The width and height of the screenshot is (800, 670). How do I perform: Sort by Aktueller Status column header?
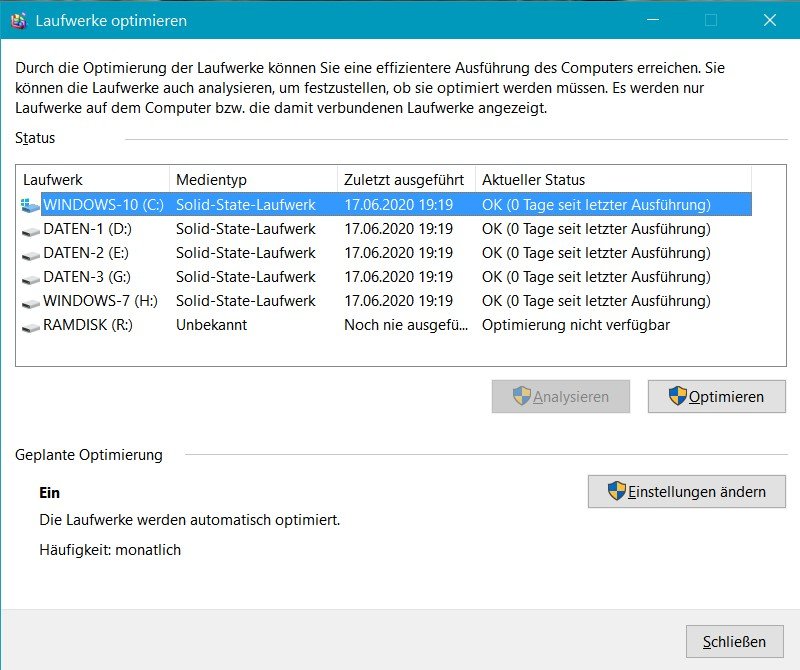coord(614,180)
